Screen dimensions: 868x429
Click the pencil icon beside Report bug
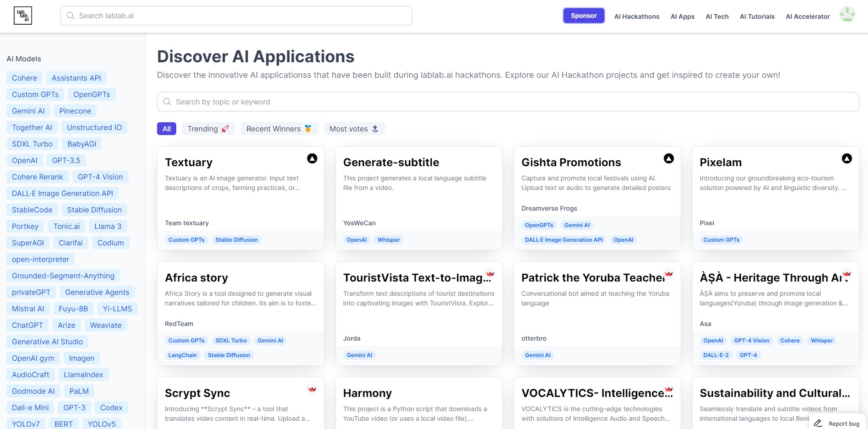818,424
